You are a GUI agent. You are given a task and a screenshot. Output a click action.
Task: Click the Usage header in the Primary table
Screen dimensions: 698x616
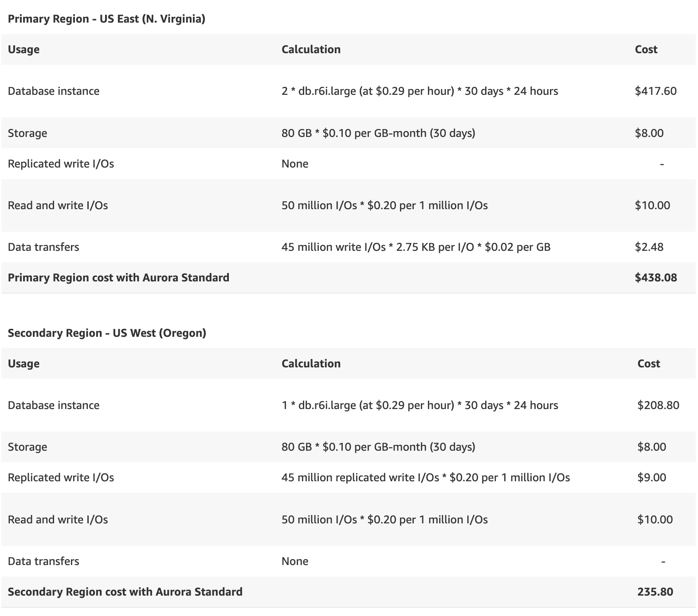coord(24,49)
